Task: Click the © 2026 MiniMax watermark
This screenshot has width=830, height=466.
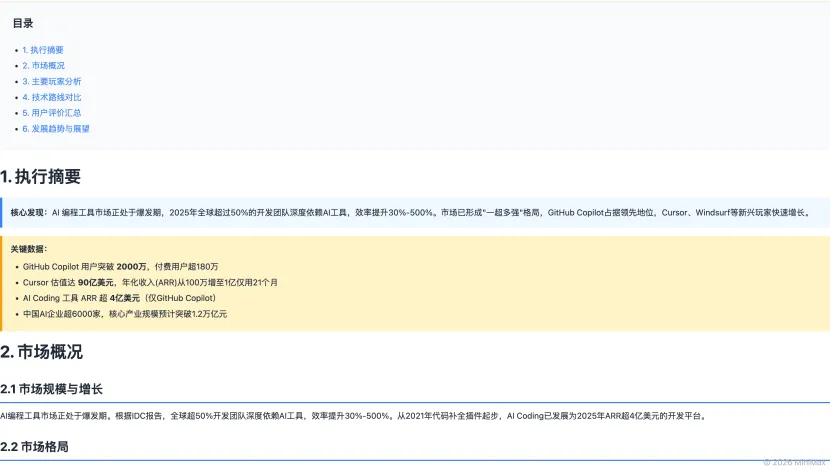Action: coord(795,461)
